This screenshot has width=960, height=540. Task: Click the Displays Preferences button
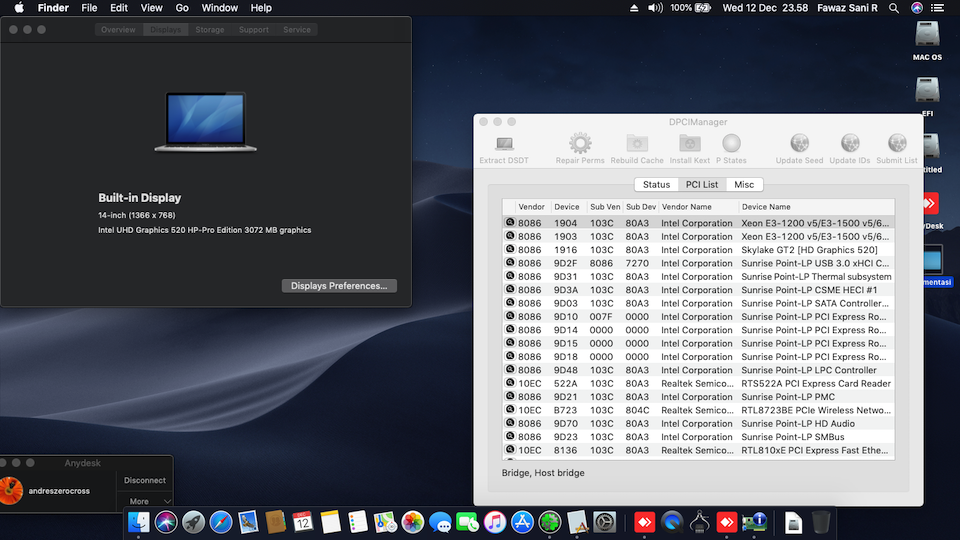339,286
